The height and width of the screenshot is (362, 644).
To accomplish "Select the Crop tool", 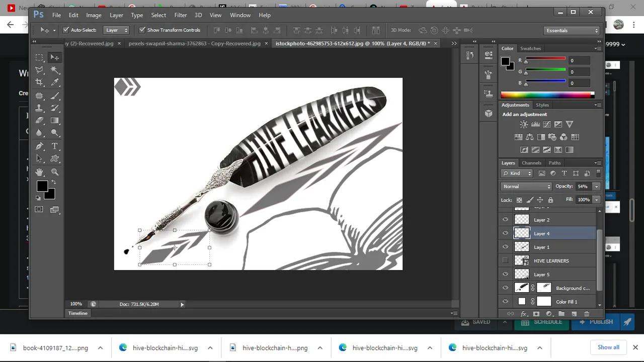I will point(39,82).
